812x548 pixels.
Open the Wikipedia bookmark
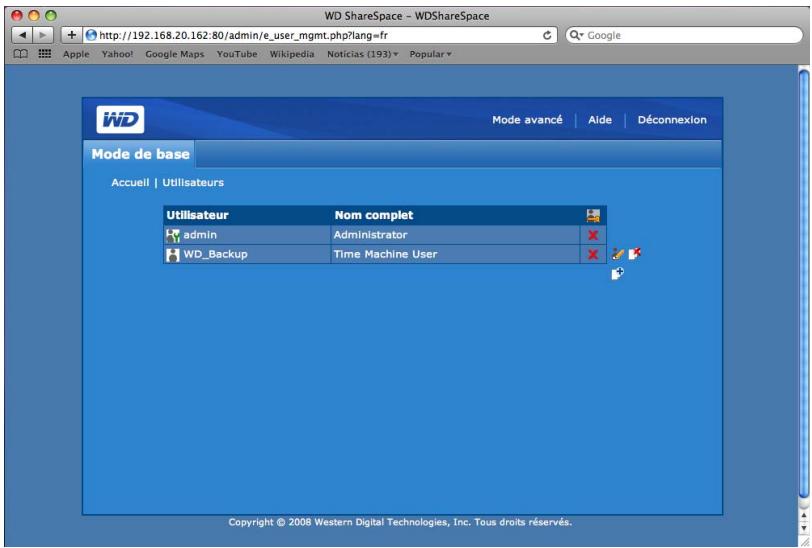pyautogui.click(x=292, y=54)
